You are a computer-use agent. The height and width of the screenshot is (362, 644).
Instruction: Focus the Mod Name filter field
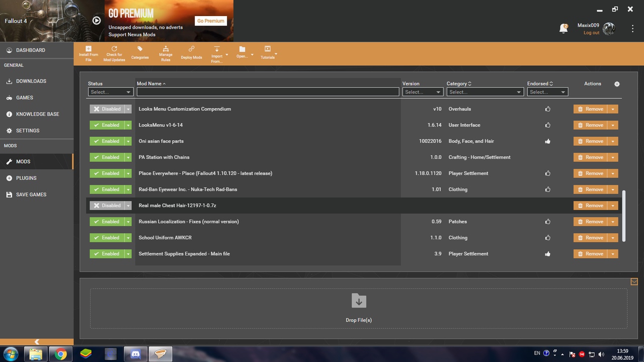click(268, 92)
